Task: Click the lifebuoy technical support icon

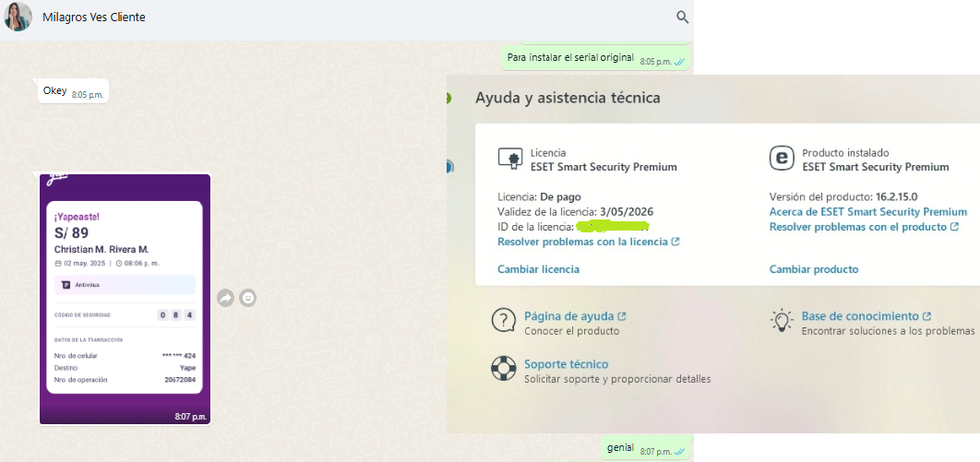Action: [503, 369]
